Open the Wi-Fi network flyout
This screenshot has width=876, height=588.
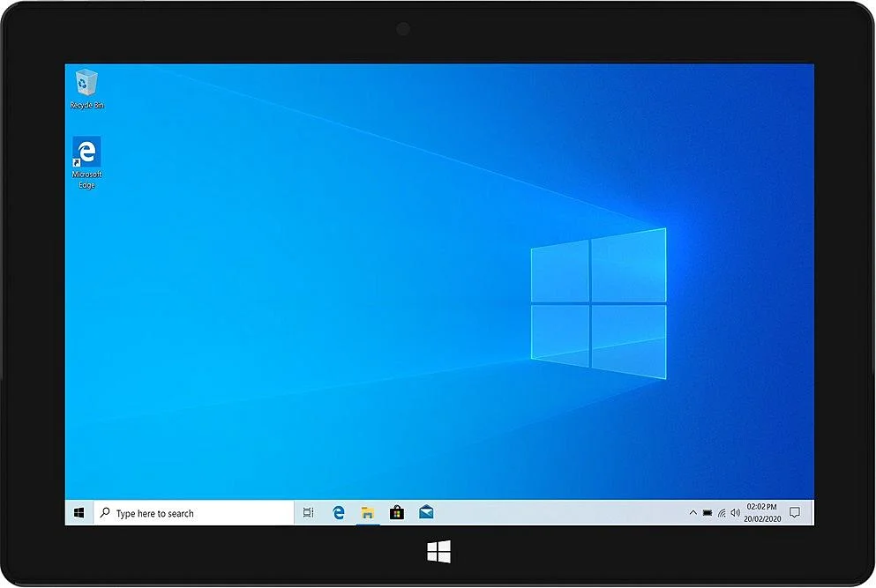tap(722, 512)
